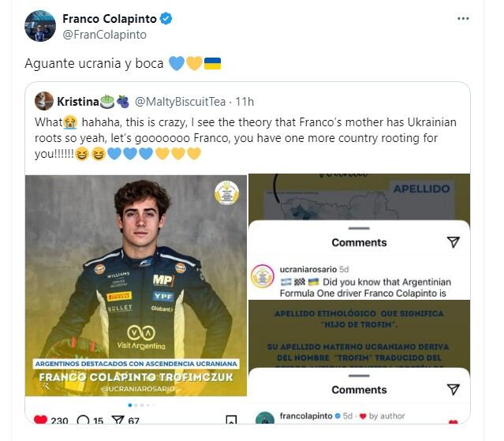Screen dimensions: 504x441
Task: Click the share paper-plane icon beside 67
Action: [x=117, y=421]
